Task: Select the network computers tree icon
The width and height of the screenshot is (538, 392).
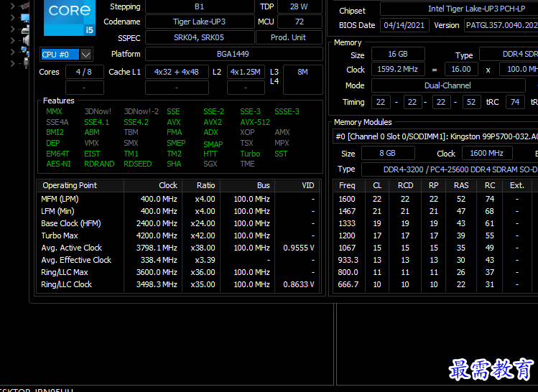Action: click(x=25, y=52)
